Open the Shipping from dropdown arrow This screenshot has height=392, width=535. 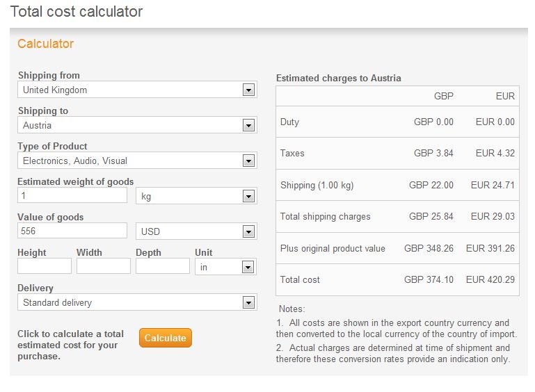click(248, 90)
